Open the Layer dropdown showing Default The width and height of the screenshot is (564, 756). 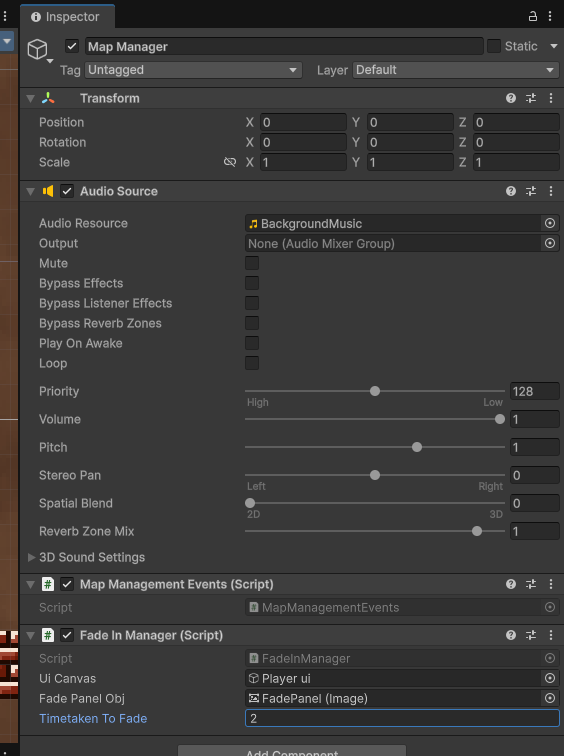pos(456,70)
